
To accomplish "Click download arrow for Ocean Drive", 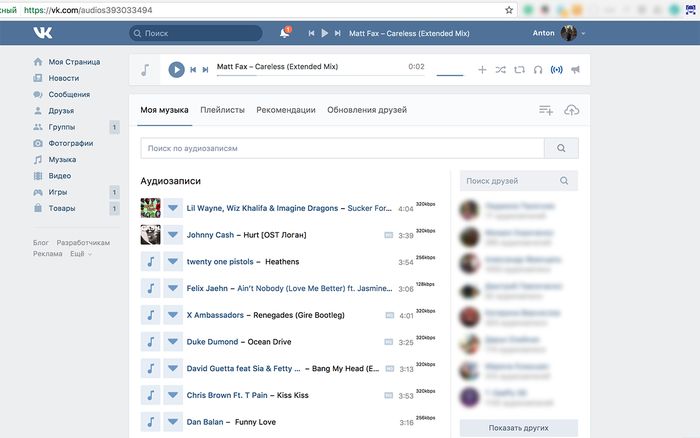I will tap(173, 342).
